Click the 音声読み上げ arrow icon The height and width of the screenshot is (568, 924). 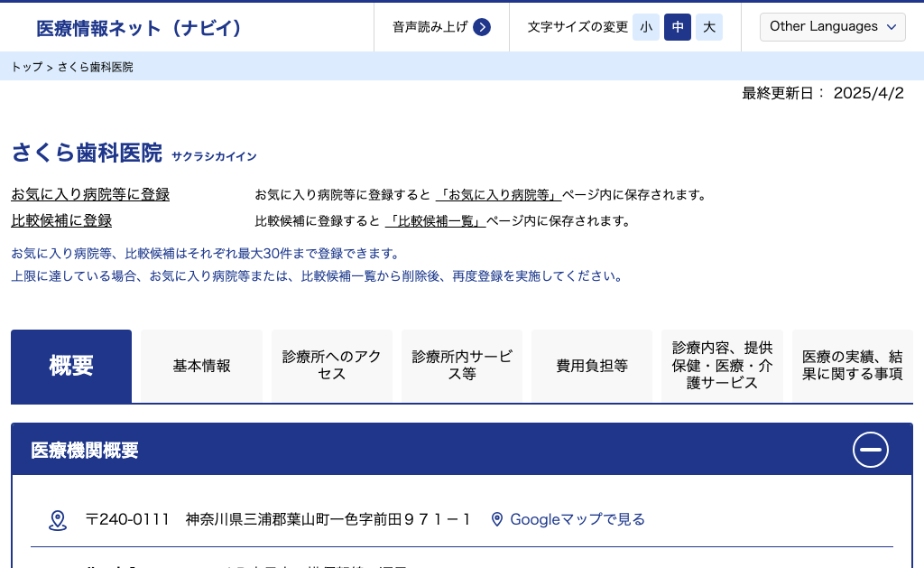pos(482,27)
